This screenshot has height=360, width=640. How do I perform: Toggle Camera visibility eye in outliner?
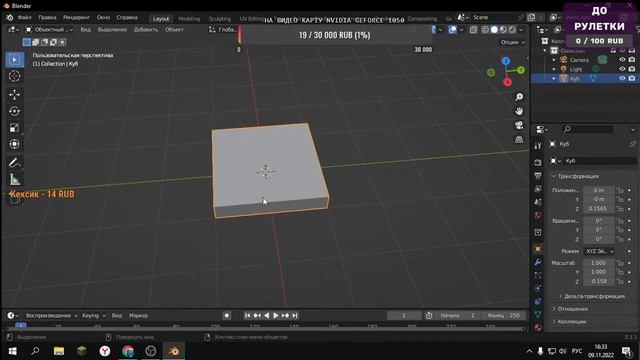tap(622, 60)
